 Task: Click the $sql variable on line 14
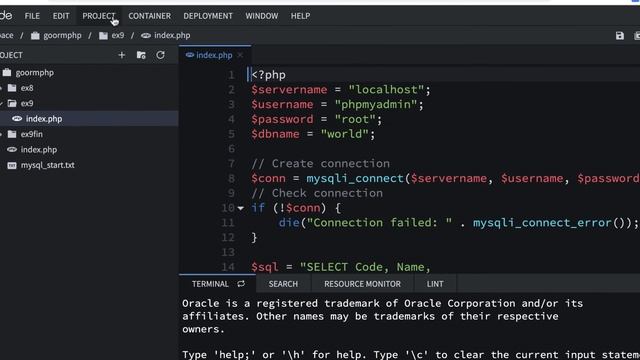(264, 267)
